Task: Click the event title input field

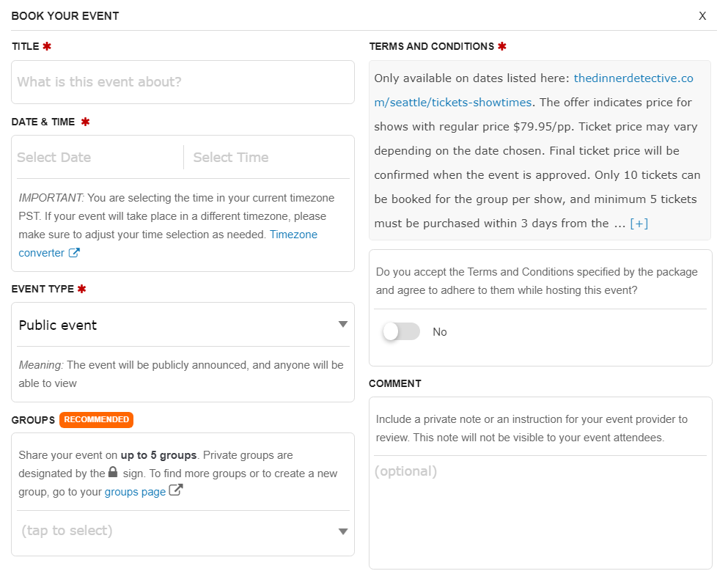Action: (183, 82)
